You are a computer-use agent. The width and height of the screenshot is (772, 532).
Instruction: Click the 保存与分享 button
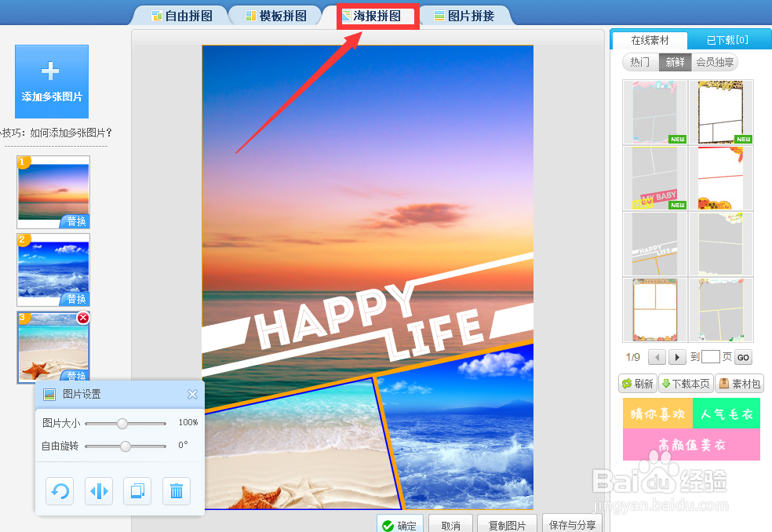coord(572,524)
